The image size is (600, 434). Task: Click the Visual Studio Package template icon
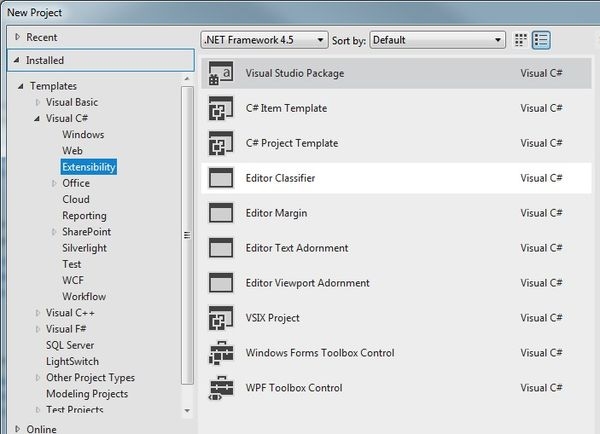click(x=220, y=73)
